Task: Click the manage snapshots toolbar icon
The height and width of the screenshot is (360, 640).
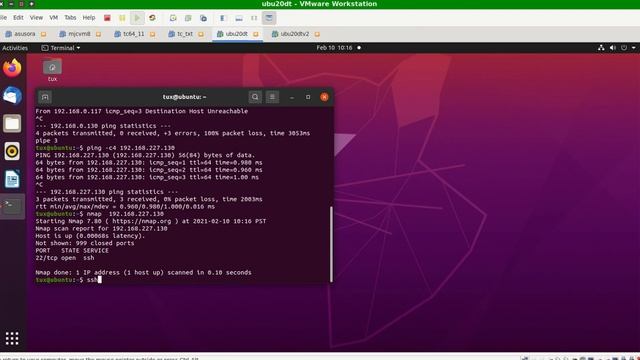Action: click(x=203, y=18)
